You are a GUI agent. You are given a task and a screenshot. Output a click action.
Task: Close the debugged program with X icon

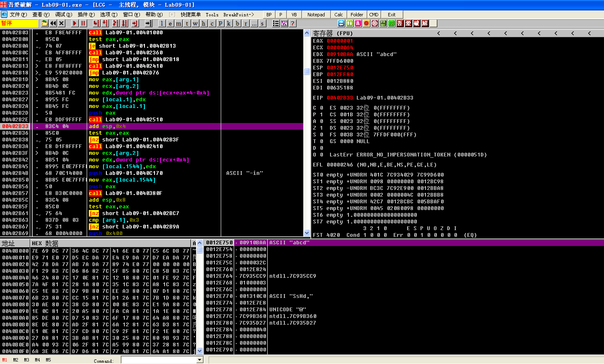[x=62, y=23]
